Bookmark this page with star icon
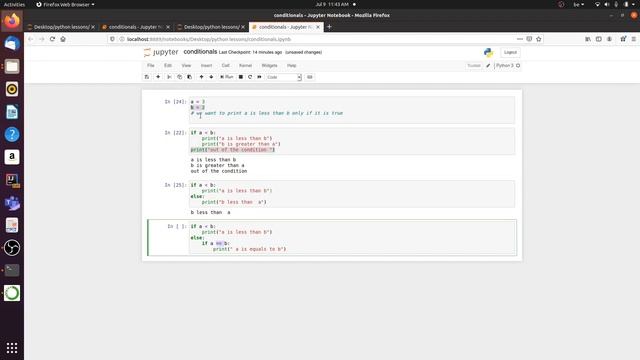 click(539, 39)
